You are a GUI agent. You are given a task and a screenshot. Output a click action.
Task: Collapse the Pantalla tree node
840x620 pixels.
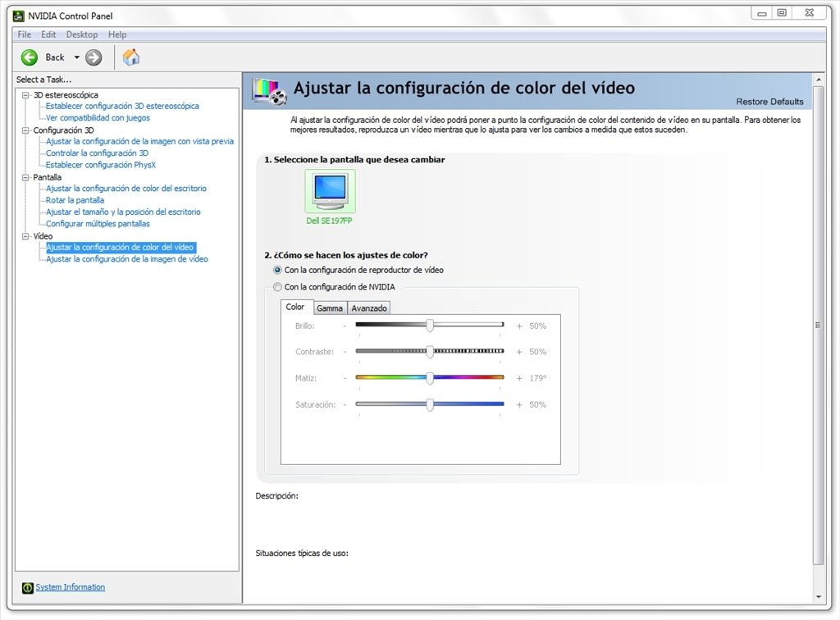click(25, 177)
